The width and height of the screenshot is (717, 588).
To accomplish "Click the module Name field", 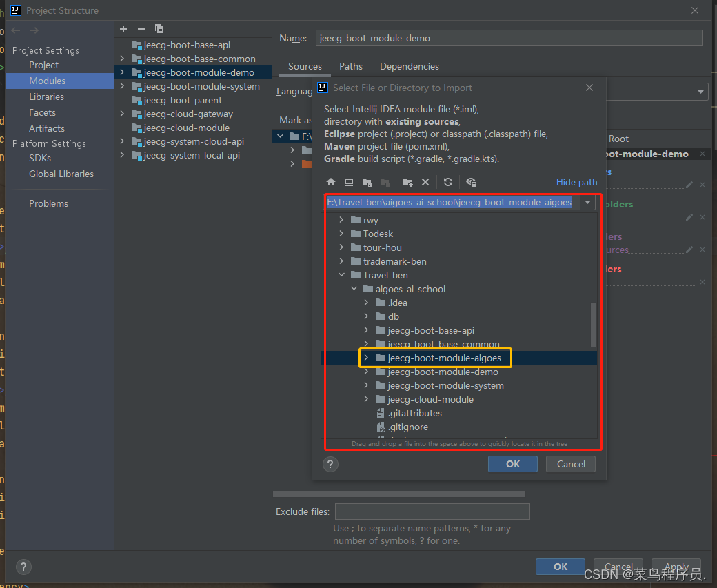I will tap(509, 38).
